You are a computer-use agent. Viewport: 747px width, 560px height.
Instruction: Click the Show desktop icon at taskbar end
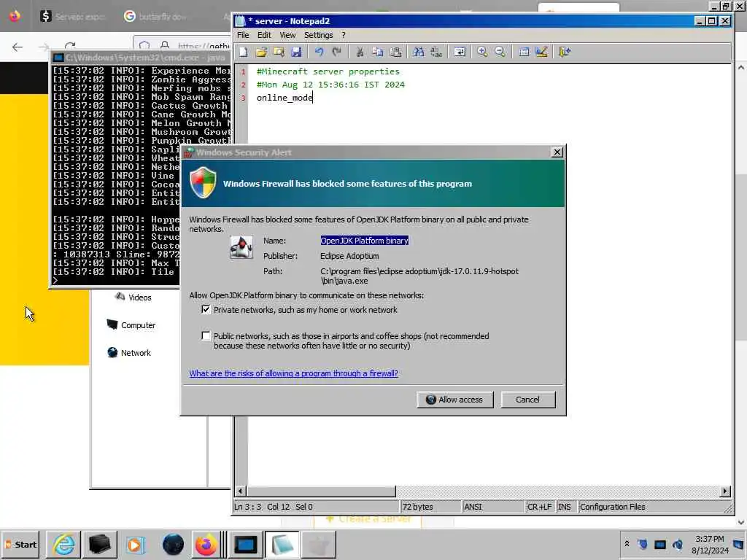[x=740, y=544]
